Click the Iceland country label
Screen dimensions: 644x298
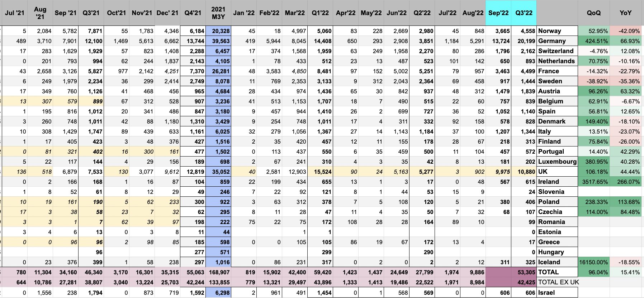[557, 262]
